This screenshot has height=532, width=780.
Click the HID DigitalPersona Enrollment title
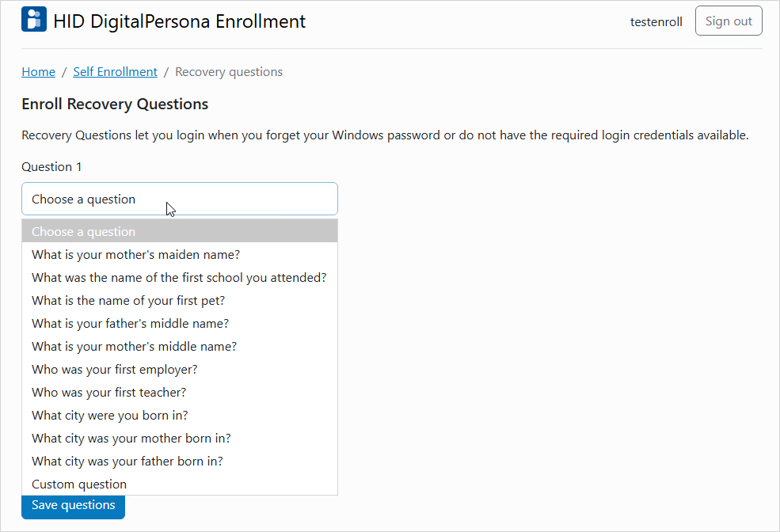(179, 21)
